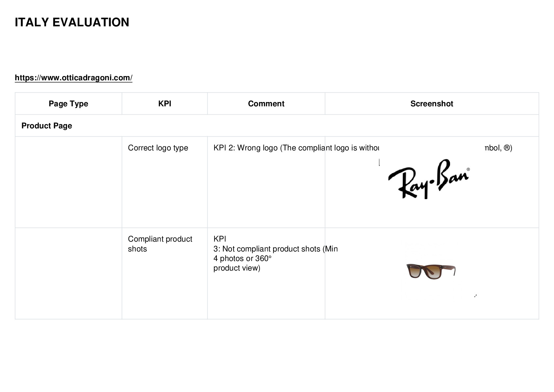Click the Page Type column header
554x392 pixels.
coord(68,104)
